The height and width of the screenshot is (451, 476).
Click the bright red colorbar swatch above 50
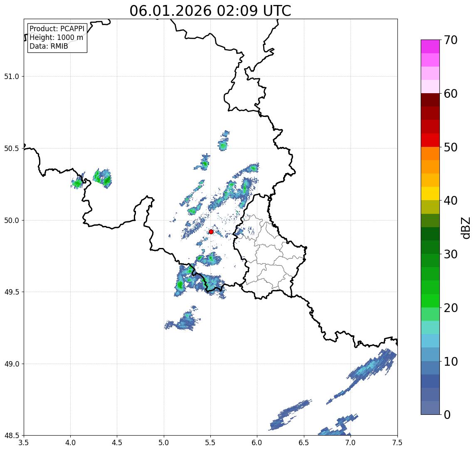[x=430, y=140]
